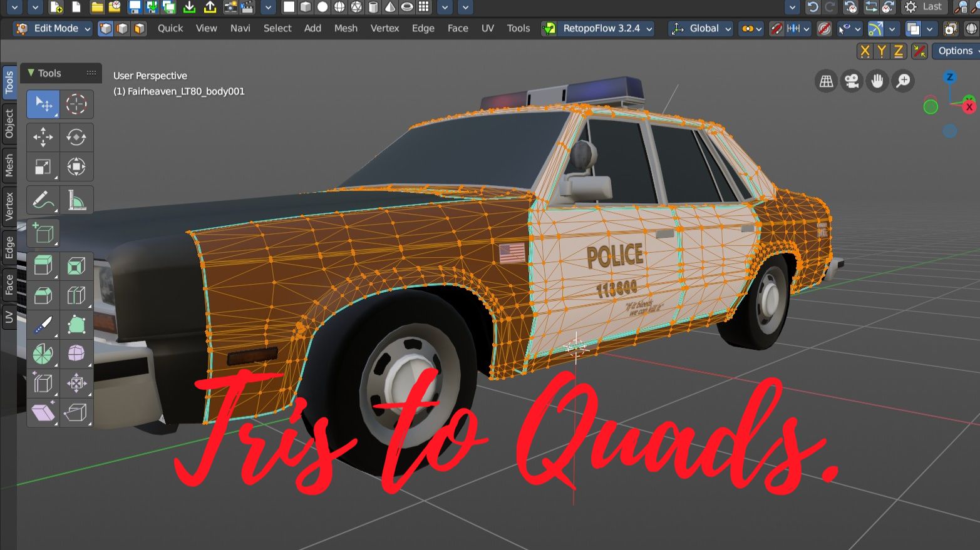
Task: Click the yellow export arrow icon
Action: [x=210, y=8]
